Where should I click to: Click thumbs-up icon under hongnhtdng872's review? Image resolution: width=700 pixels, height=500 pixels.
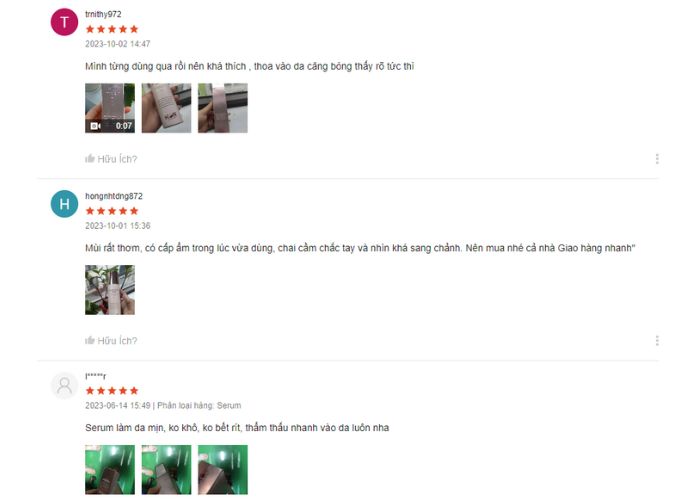click(90, 340)
